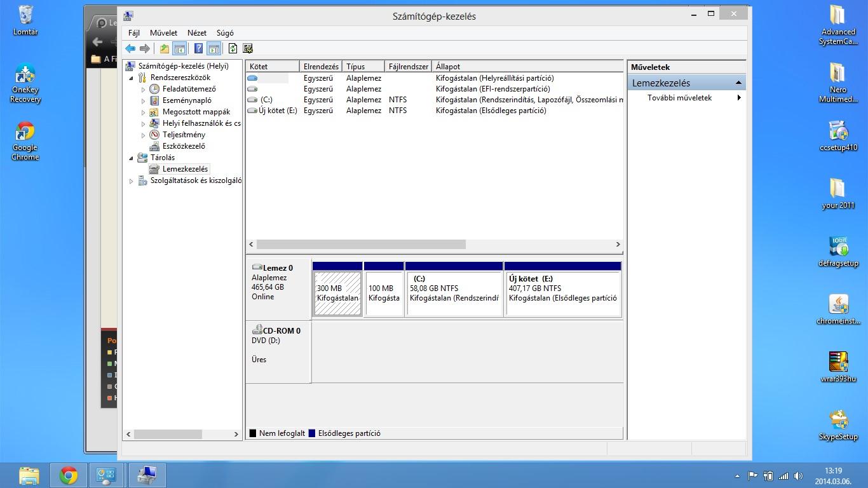Click the battery power tray icon
Image resolution: width=868 pixels, height=488 pixels.
(768, 476)
